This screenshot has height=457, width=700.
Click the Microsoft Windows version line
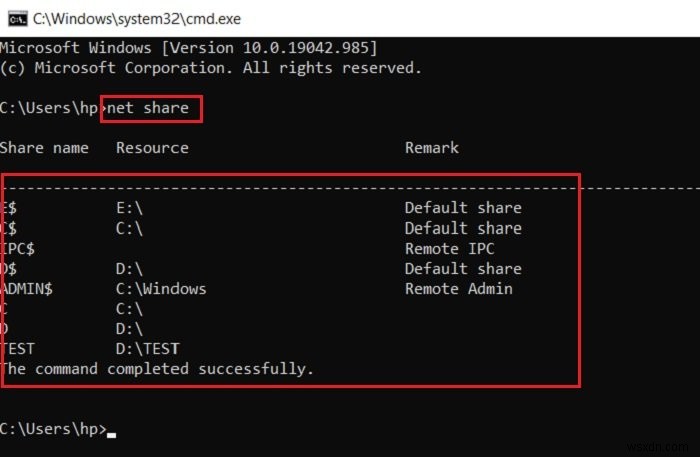pyautogui.click(x=188, y=48)
